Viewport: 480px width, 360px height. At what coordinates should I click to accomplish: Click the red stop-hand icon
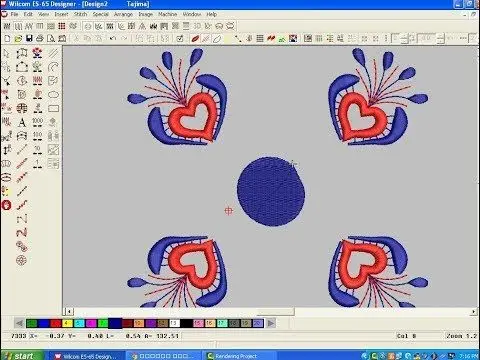point(6,205)
